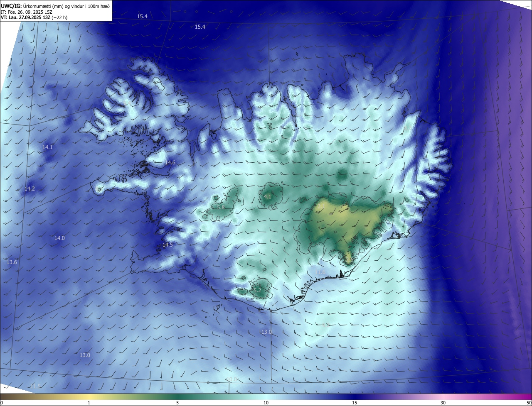Click the 14.6 value label on the map
The image size is (532, 406).
170,162
